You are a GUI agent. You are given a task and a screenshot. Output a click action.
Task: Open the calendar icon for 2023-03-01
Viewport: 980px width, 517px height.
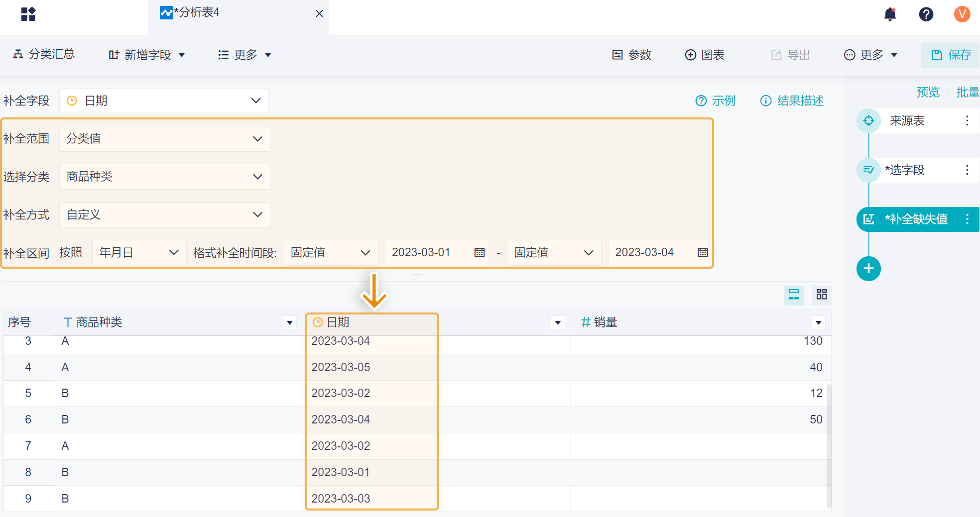point(479,252)
